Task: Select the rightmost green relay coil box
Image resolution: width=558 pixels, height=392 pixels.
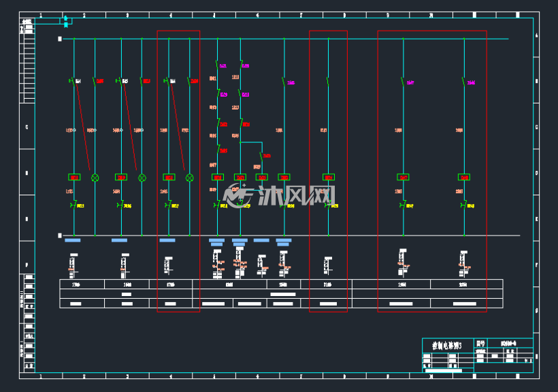Action: pos(464,177)
